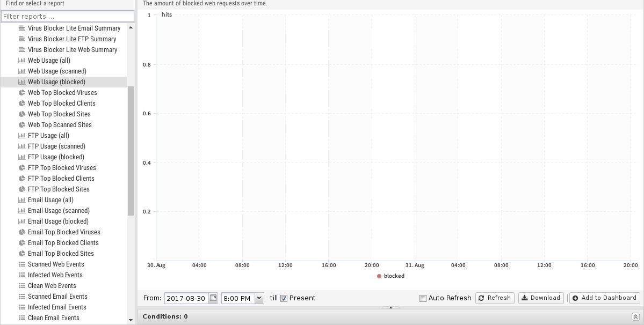The width and height of the screenshot is (644, 325).
Task: Click the report list scrollbar thumb
Action: click(x=131, y=151)
